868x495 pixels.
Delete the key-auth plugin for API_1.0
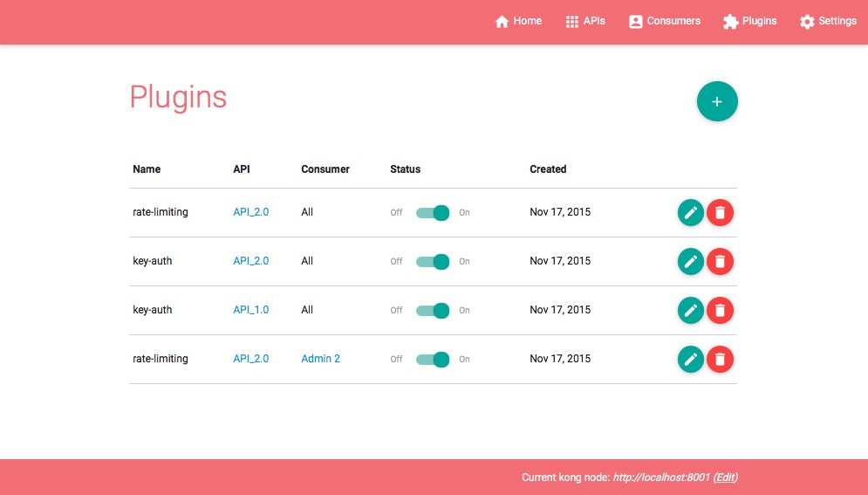(x=720, y=310)
